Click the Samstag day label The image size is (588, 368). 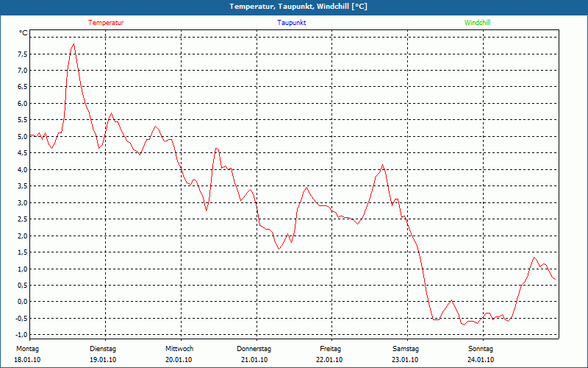click(x=406, y=349)
